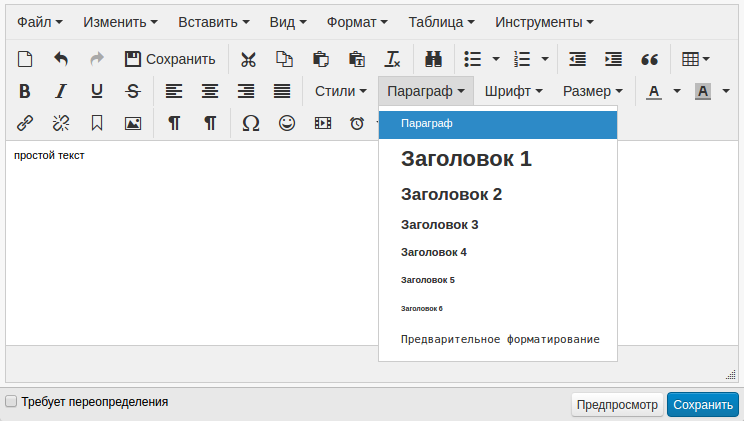The height and width of the screenshot is (421, 744).
Task: Insert date/time with the clock icon
Action: pyautogui.click(x=357, y=123)
